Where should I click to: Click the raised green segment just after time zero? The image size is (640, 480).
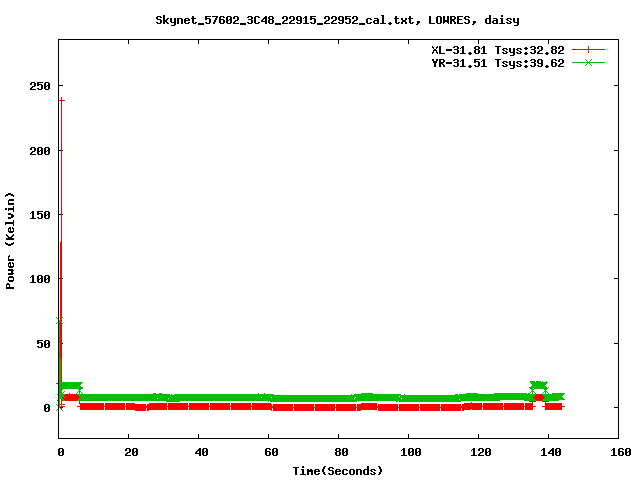(71, 386)
